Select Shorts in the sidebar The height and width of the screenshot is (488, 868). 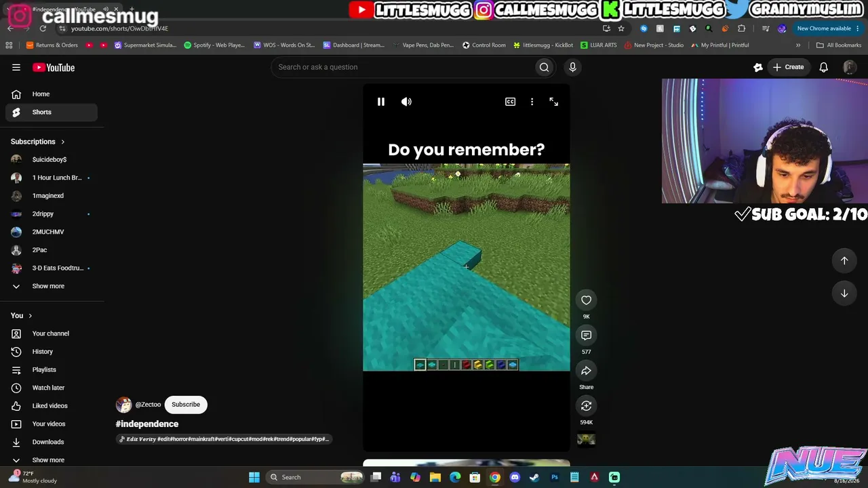click(52, 112)
